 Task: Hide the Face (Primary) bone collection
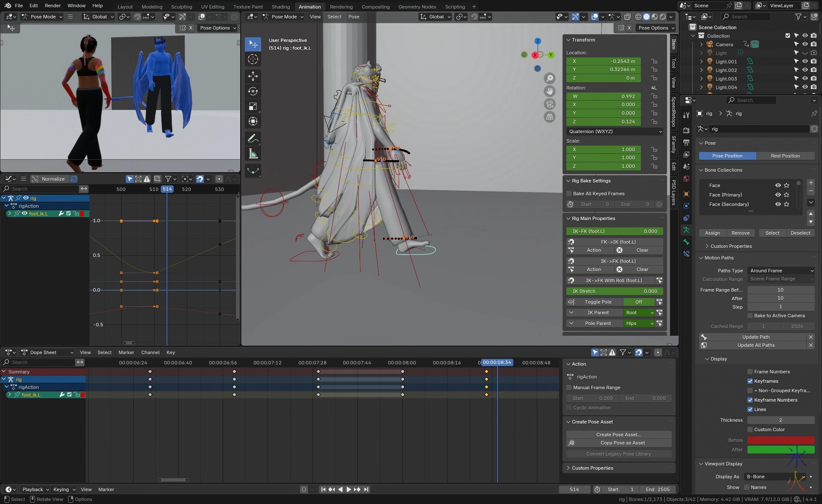tap(778, 195)
